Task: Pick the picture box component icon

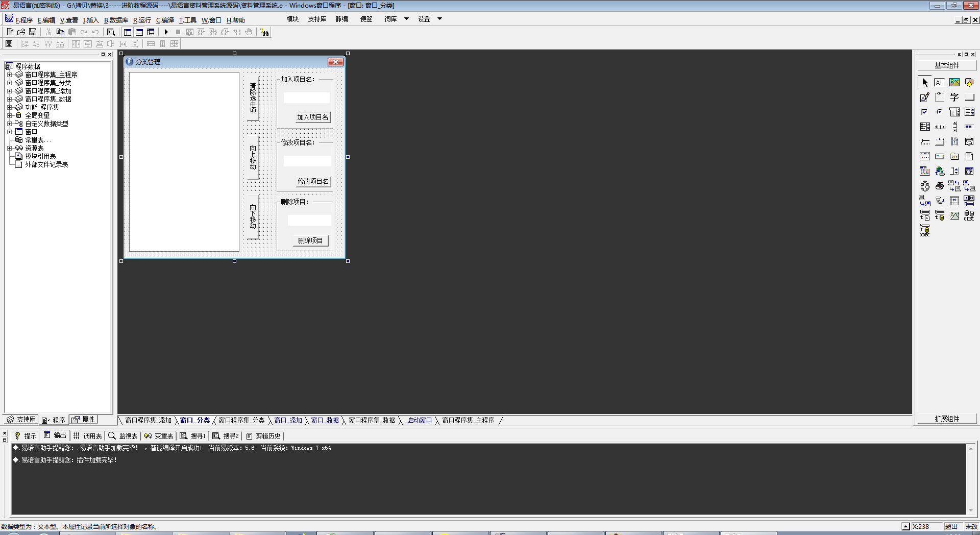Action: tap(954, 82)
